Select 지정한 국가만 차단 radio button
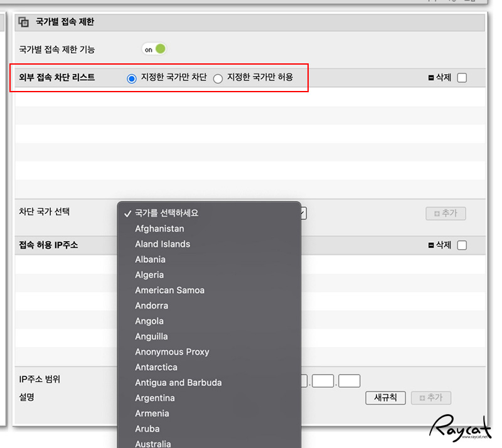This screenshot has height=448, width=502. tap(132, 78)
